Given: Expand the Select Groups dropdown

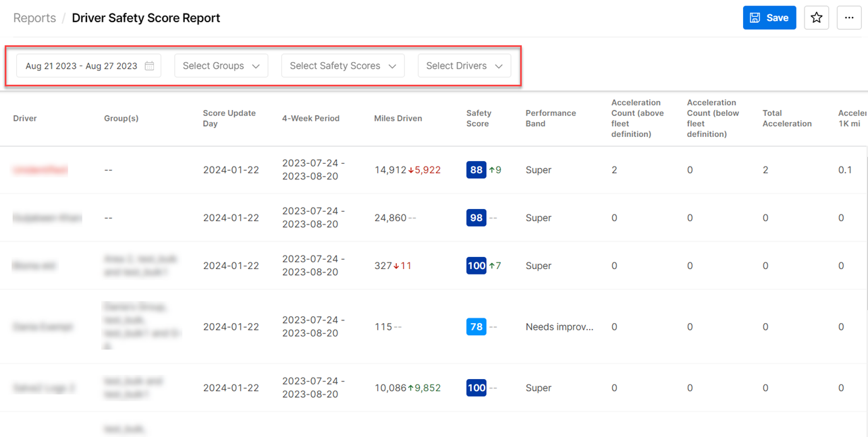Looking at the screenshot, I should tap(221, 66).
